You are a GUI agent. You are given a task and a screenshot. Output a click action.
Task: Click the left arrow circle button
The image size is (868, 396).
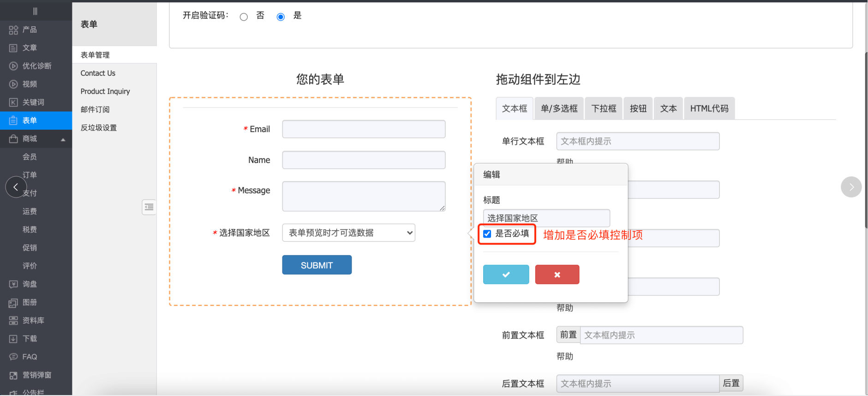coord(16,187)
